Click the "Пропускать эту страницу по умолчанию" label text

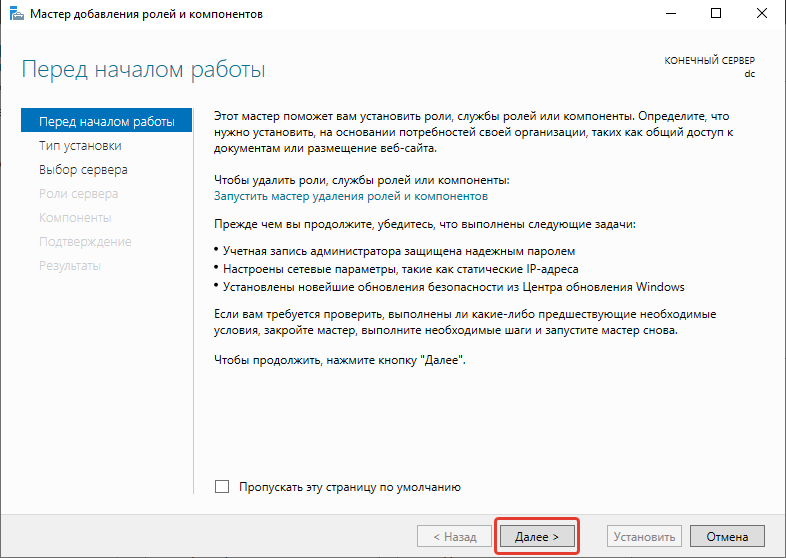pyautogui.click(x=349, y=487)
